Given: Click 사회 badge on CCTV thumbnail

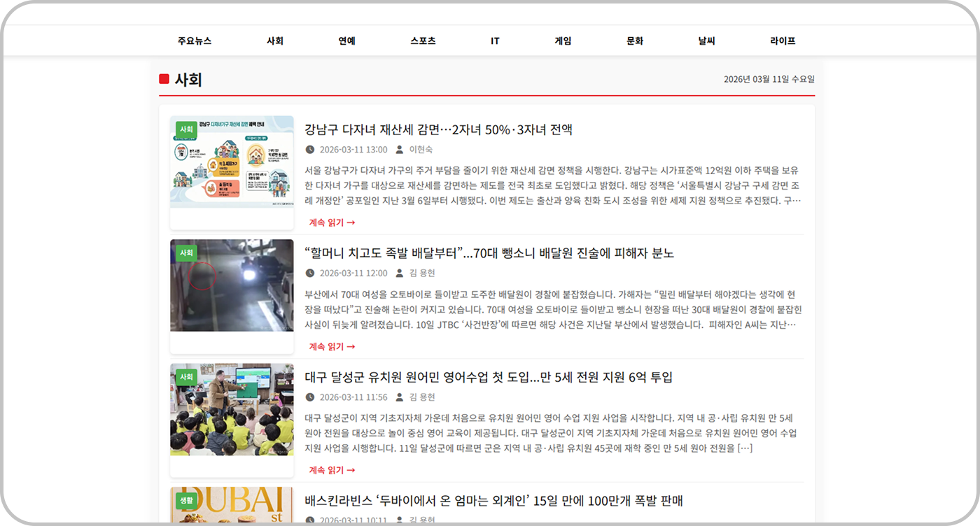Looking at the screenshot, I should click(x=186, y=253).
